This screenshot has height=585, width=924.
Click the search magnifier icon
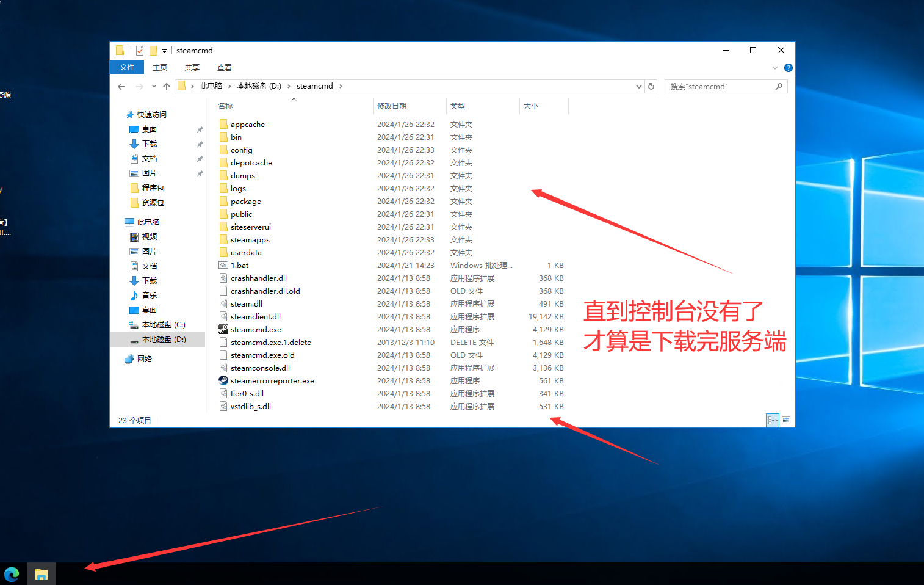pos(779,87)
